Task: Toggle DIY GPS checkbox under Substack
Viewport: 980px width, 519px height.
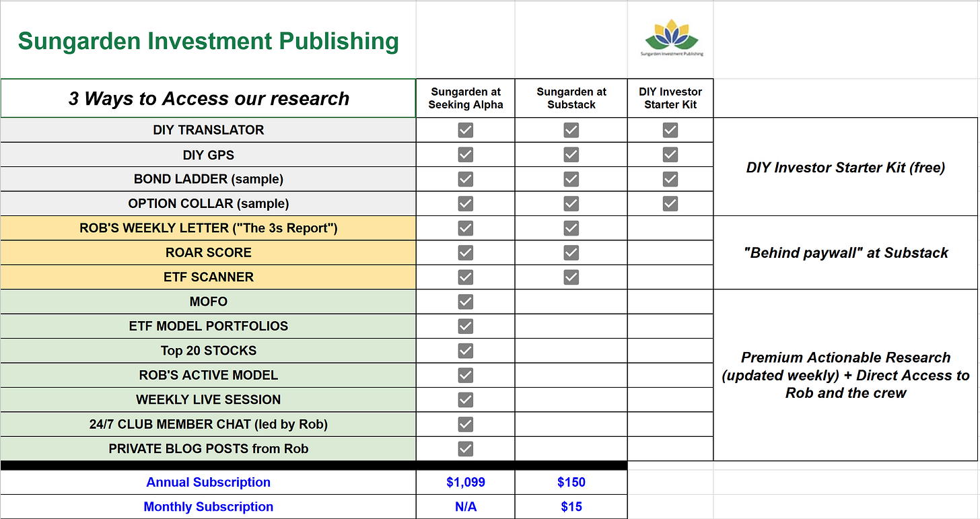Action: point(571,155)
